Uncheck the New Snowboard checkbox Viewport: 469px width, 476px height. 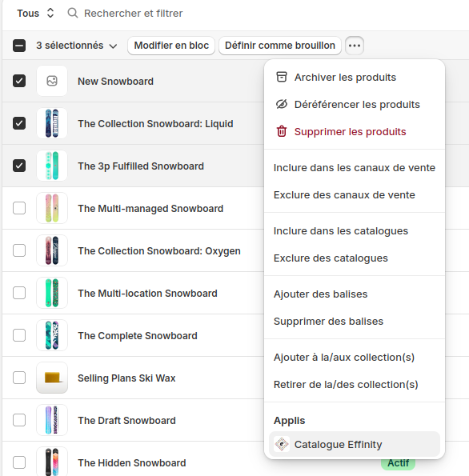[x=19, y=81]
